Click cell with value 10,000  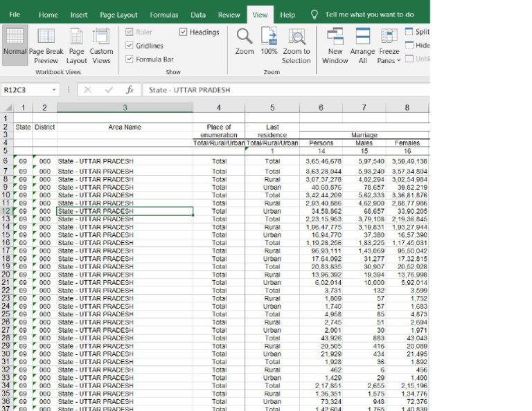click(364, 282)
